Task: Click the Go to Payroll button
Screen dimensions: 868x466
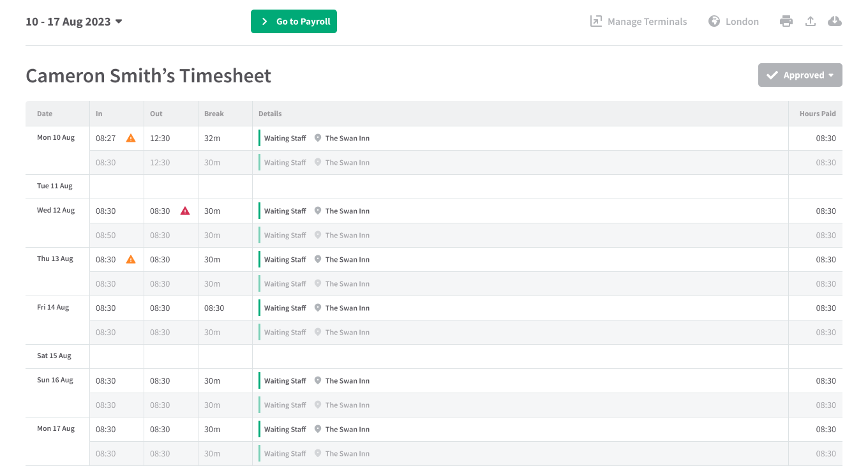Action: pos(294,21)
